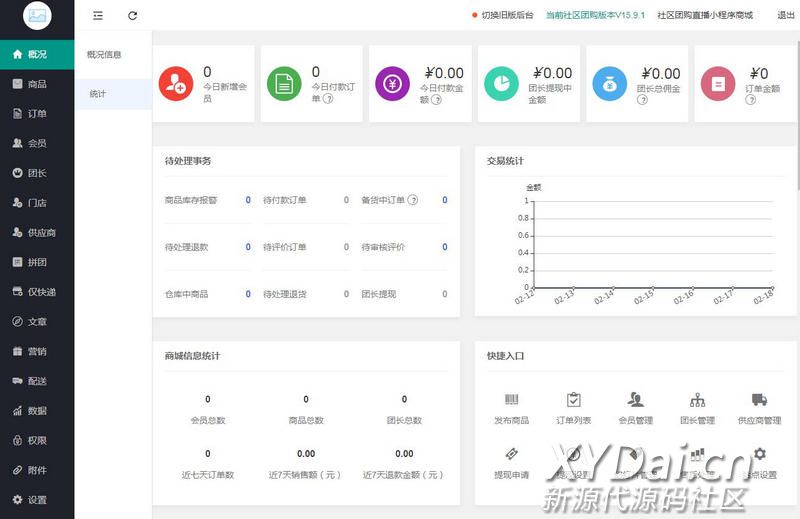Click the blue money bag commission icon
The height and width of the screenshot is (519, 800).
coord(610,84)
